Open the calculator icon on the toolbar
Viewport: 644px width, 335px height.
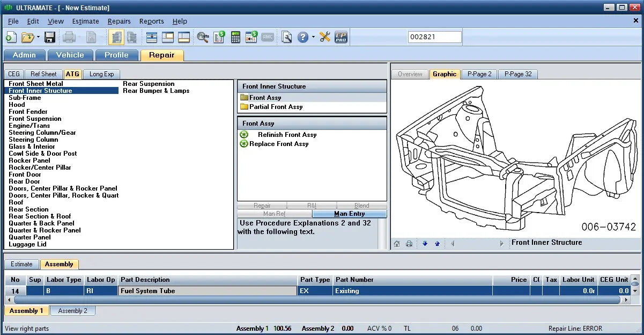pos(236,37)
